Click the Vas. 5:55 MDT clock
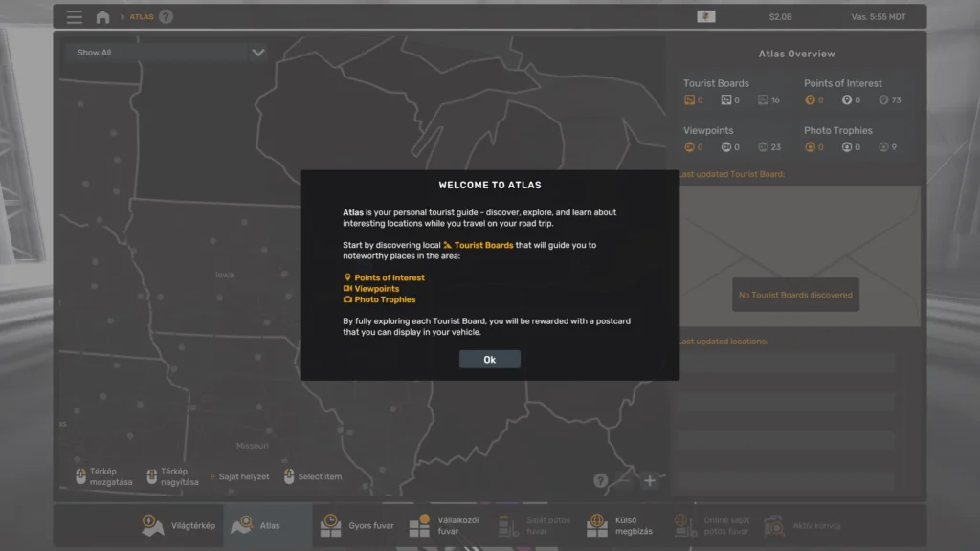Viewport: 980px width, 551px height. [x=879, y=17]
